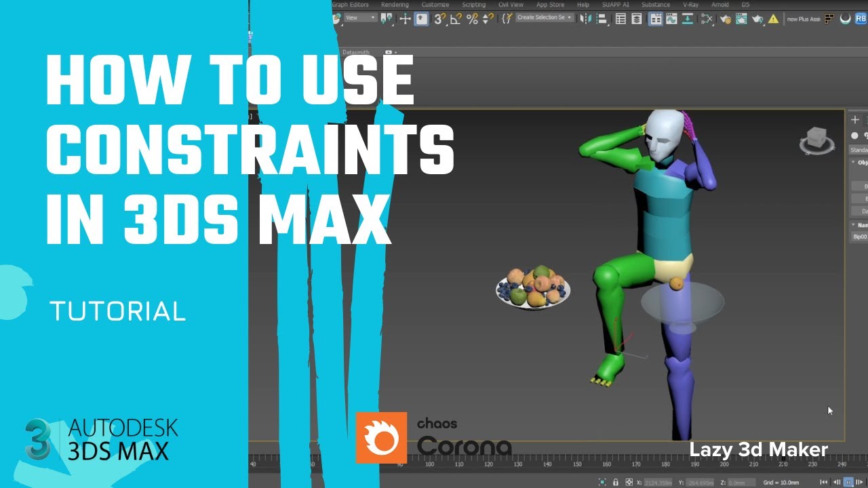Click the X coordinate field

click(x=656, y=483)
